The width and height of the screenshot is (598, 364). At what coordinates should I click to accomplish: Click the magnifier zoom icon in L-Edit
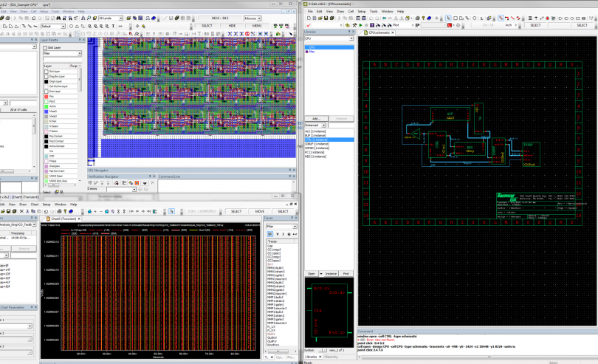pos(89,18)
